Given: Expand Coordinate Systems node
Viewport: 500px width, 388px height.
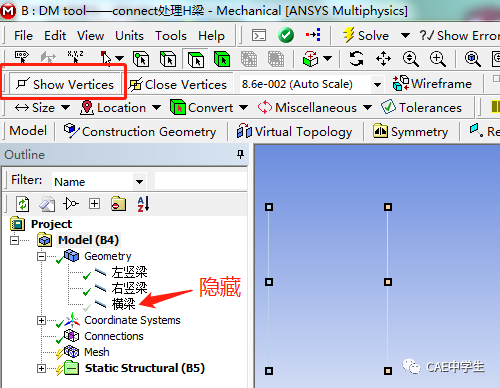Looking at the screenshot, I should coord(41,320).
